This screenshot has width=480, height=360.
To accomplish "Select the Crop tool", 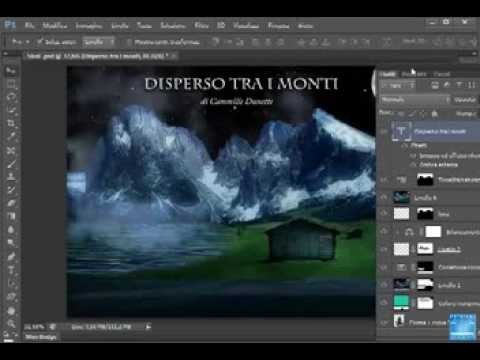I will pyautogui.click(x=11, y=124).
